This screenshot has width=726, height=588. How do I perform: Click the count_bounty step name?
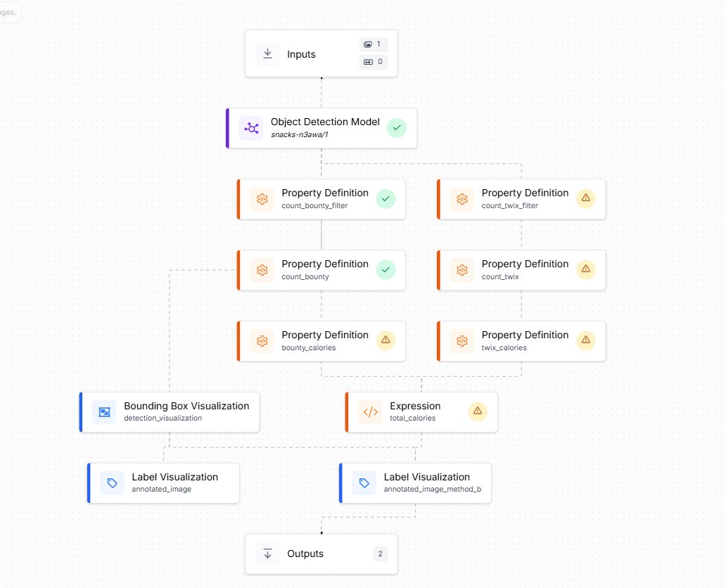coord(305,277)
